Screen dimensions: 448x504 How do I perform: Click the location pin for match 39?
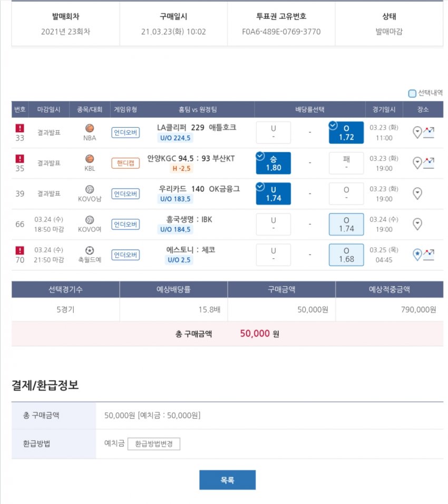(x=417, y=193)
